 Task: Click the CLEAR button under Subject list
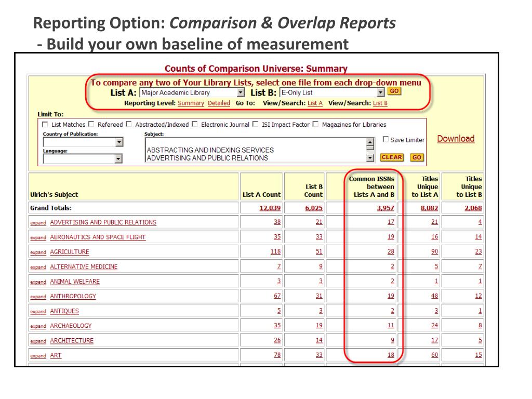392,157
